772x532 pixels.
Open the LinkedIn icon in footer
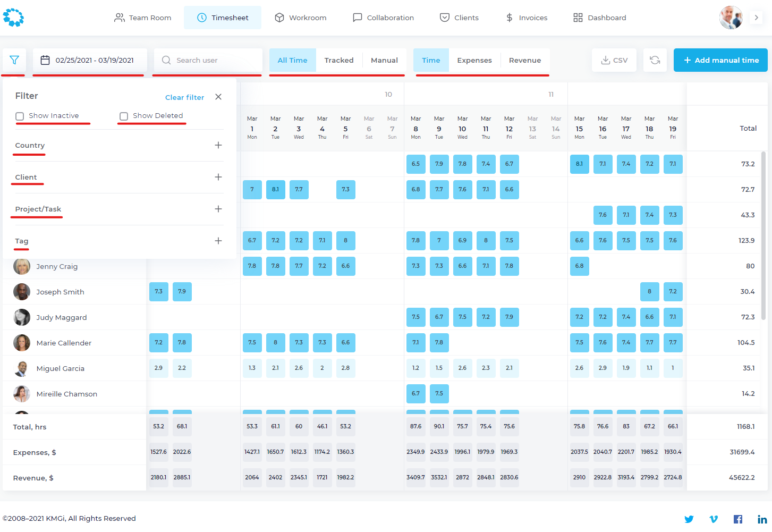pyautogui.click(x=762, y=519)
